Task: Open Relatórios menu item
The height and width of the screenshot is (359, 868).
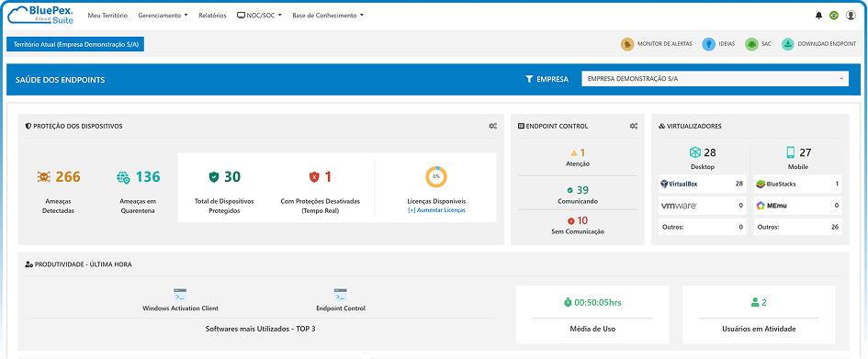Action: click(212, 16)
